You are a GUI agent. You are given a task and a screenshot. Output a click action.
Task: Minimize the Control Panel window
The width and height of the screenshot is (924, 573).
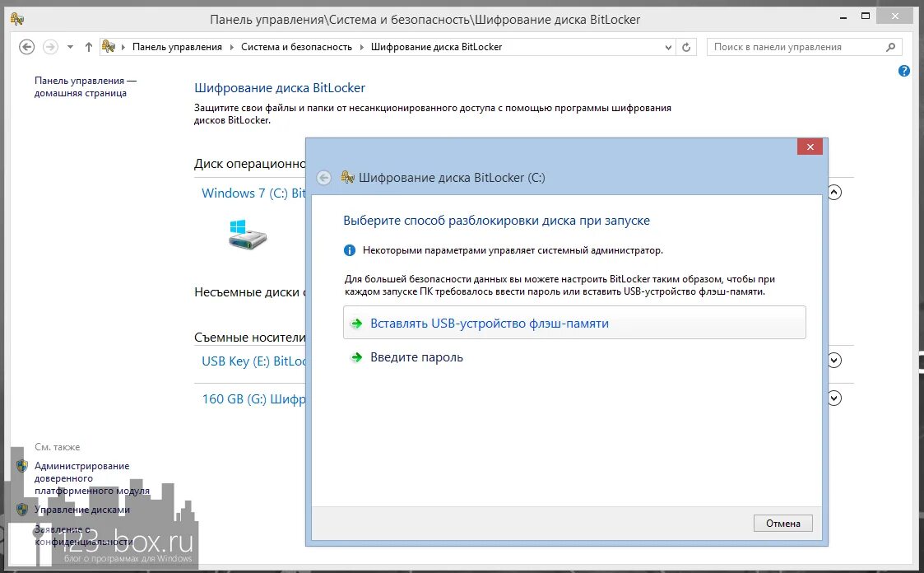tap(844, 17)
